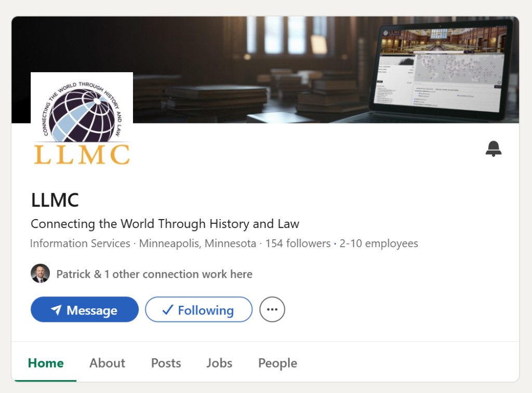The image size is (532, 393).
Task: Click the LLMC company name heading
Action: (55, 200)
